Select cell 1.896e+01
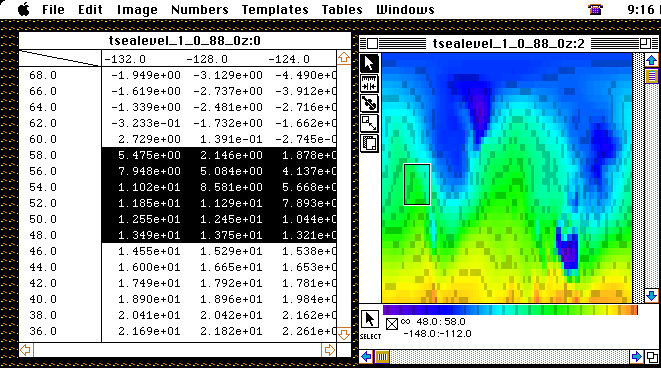661x368 pixels. tap(231, 299)
